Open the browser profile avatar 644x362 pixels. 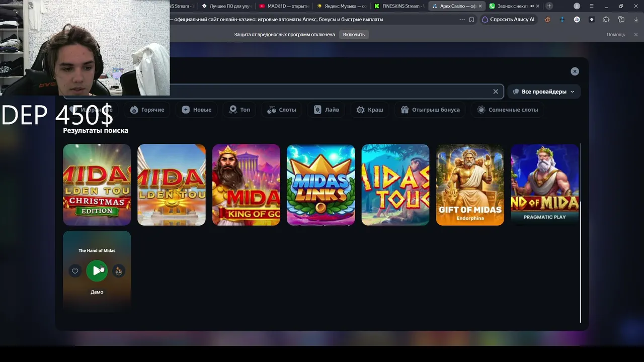point(577,6)
